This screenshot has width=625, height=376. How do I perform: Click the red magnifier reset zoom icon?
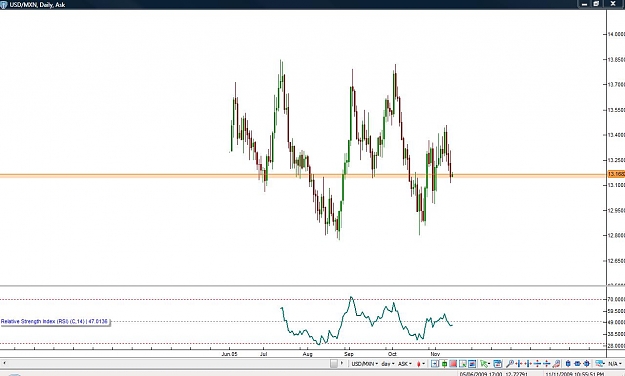(x=556, y=364)
